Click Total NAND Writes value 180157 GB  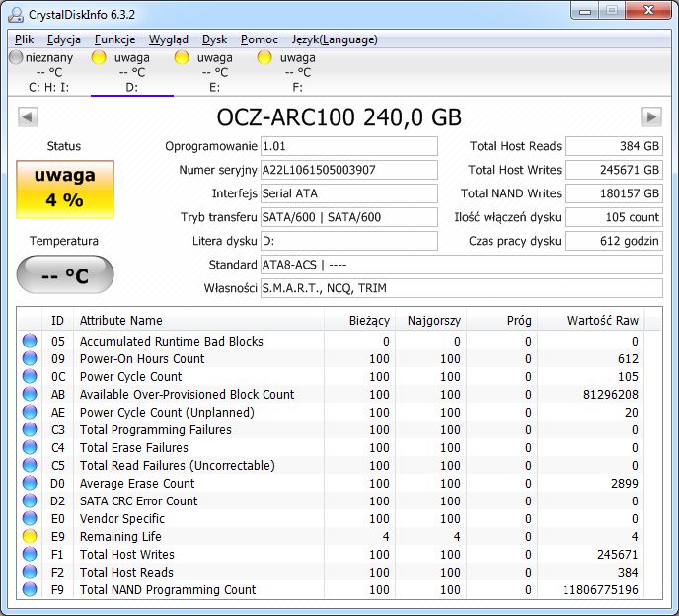pyautogui.click(x=614, y=193)
